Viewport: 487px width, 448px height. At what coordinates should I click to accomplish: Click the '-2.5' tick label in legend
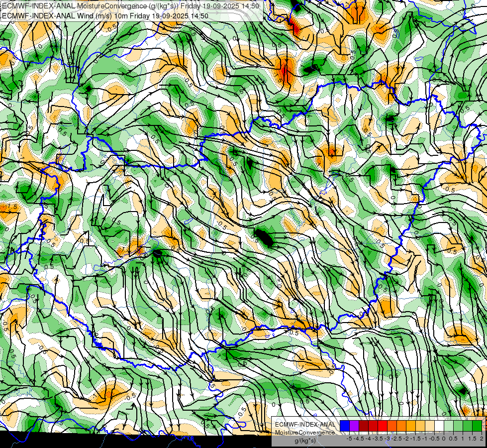(396, 439)
